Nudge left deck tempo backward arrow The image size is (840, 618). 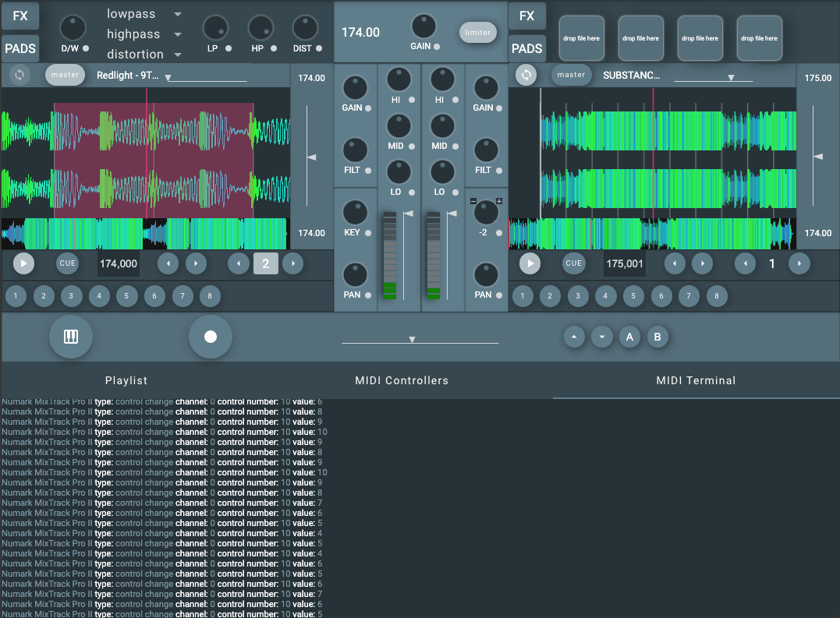168,263
